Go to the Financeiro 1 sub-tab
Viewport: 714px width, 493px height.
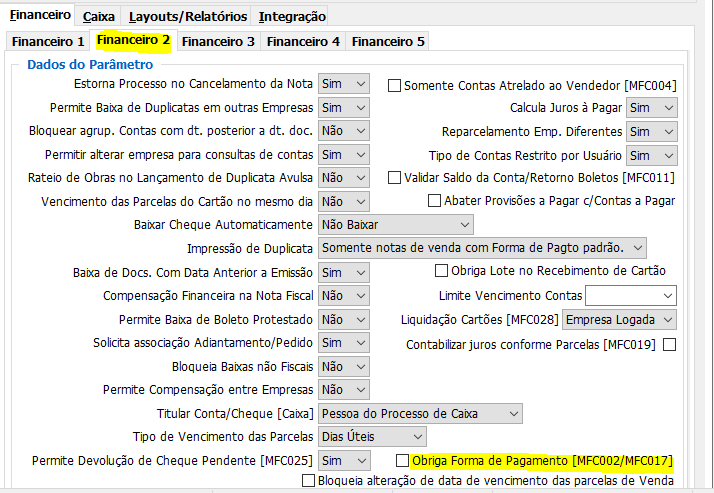click(47, 41)
